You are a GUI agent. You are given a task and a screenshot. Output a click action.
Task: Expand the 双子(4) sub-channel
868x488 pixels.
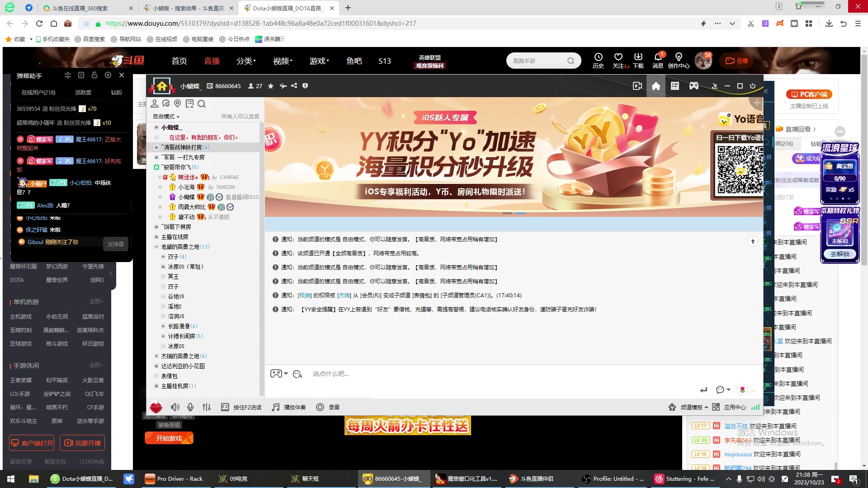tap(163, 257)
